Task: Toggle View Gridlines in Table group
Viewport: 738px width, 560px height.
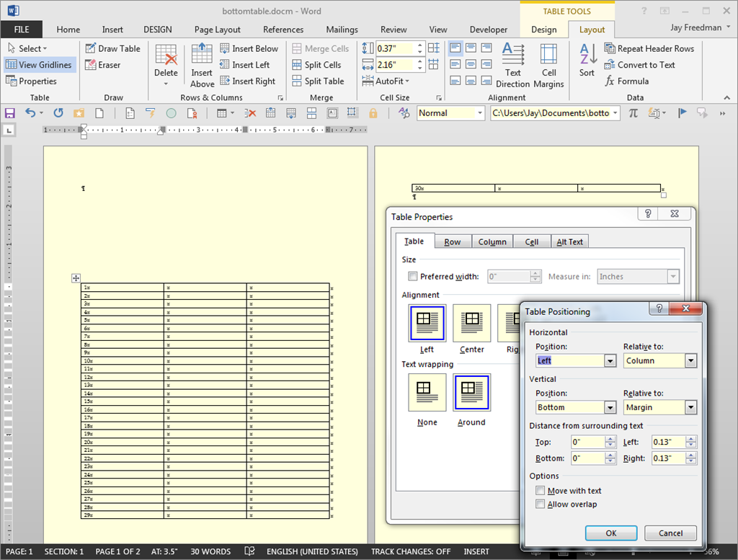Action: 40,65
